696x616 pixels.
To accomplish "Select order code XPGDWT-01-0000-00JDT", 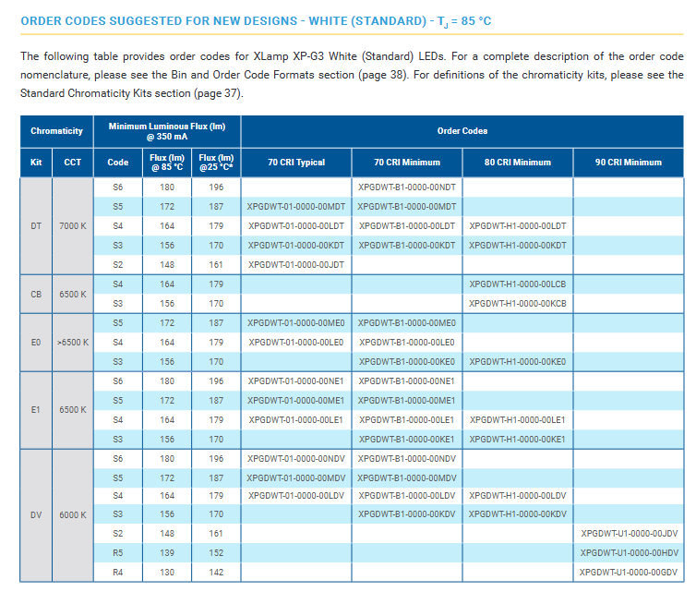I will (296, 265).
